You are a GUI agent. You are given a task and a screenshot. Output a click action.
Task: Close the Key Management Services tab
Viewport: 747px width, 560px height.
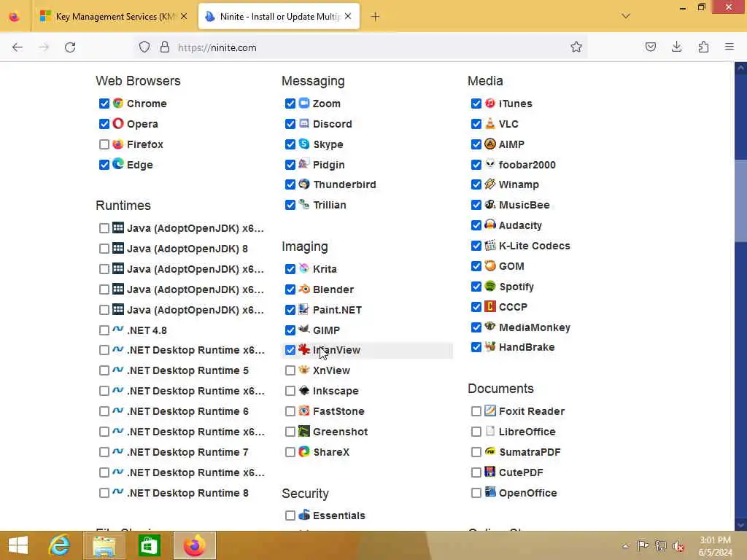[x=184, y=16]
